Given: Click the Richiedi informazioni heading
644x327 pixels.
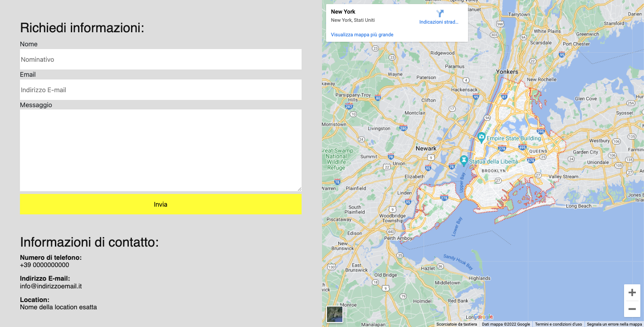Looking at the screenshot, I should 82,28.
